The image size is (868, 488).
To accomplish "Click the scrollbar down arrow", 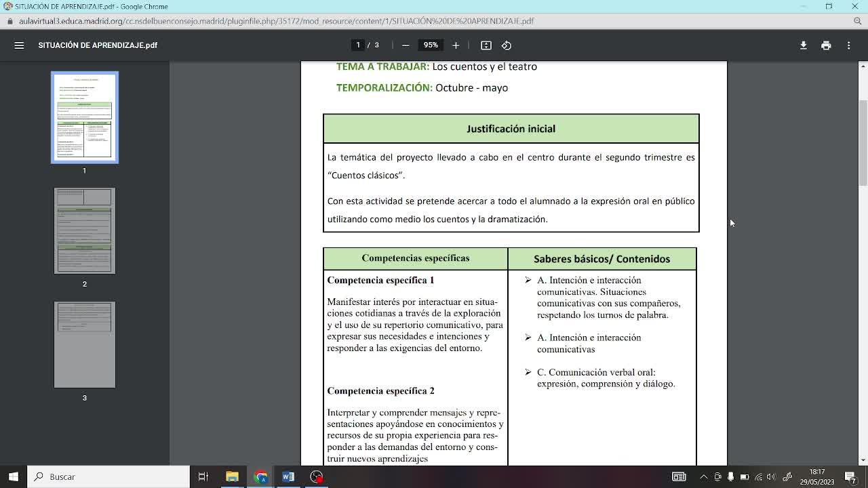I will (x=863, y=460).
